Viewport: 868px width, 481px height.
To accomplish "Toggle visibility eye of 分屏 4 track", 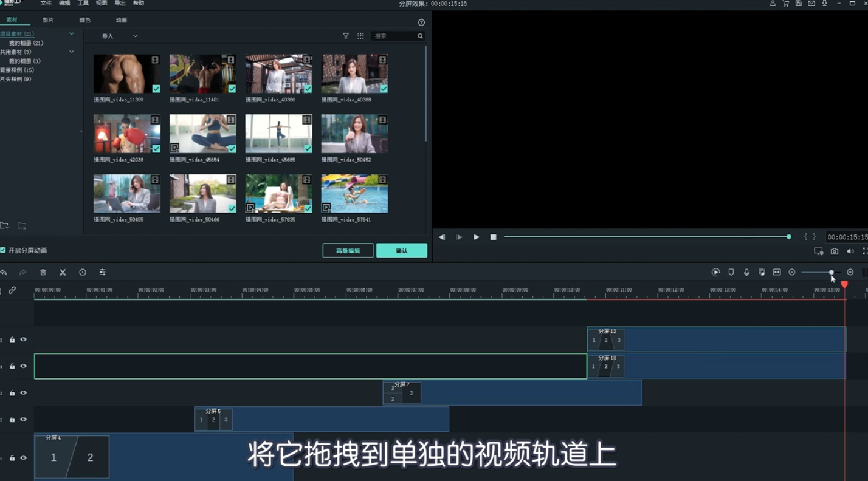I will 23,458.
